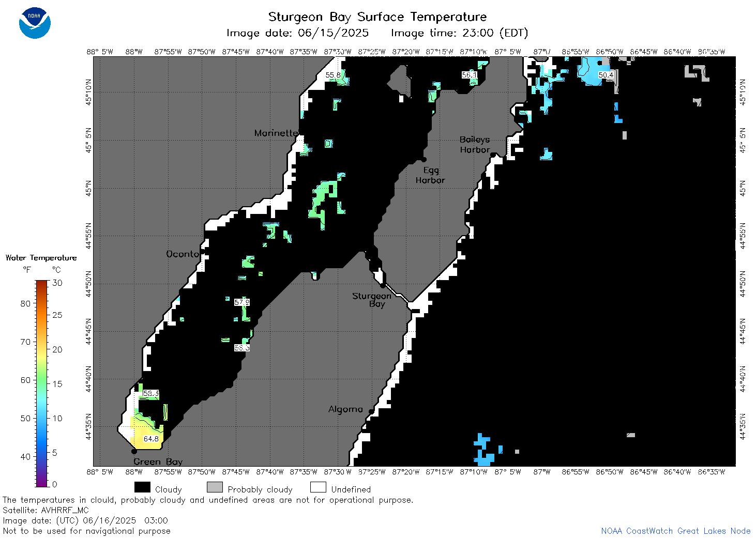Click 'Not to be used for navigational purpose'

[86, 531]
